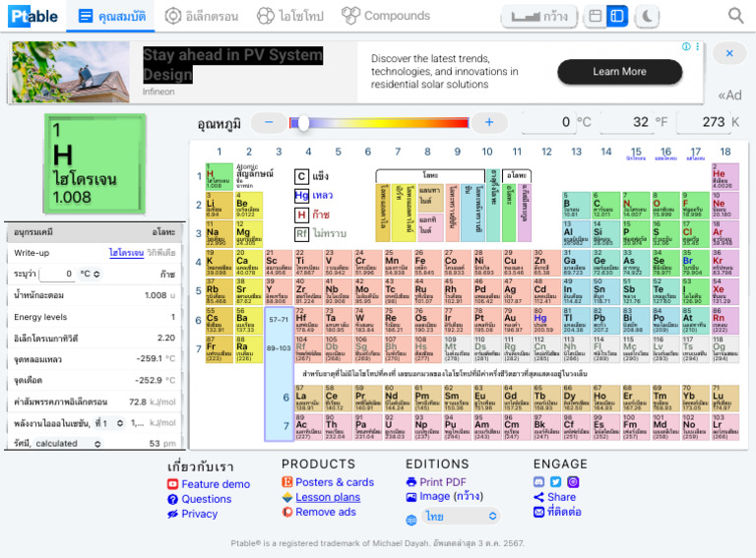Select the Uranium (U) element cell
Image resolution: width=756 pixels, height=558 pixels.
[x=398, y=427]
